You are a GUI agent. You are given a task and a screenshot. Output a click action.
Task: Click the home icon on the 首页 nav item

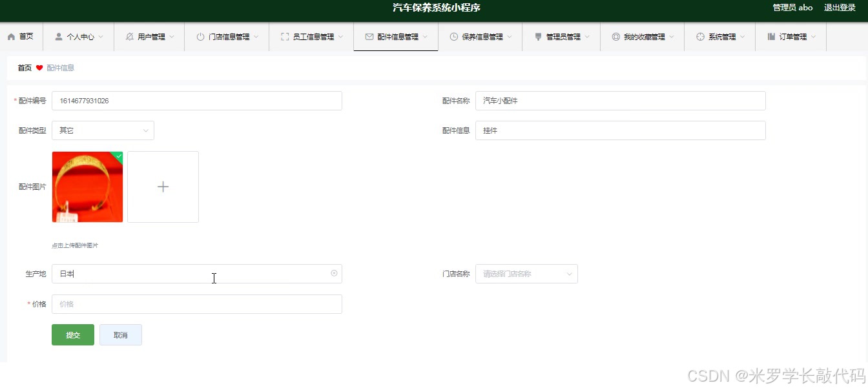tap(10, 36)
